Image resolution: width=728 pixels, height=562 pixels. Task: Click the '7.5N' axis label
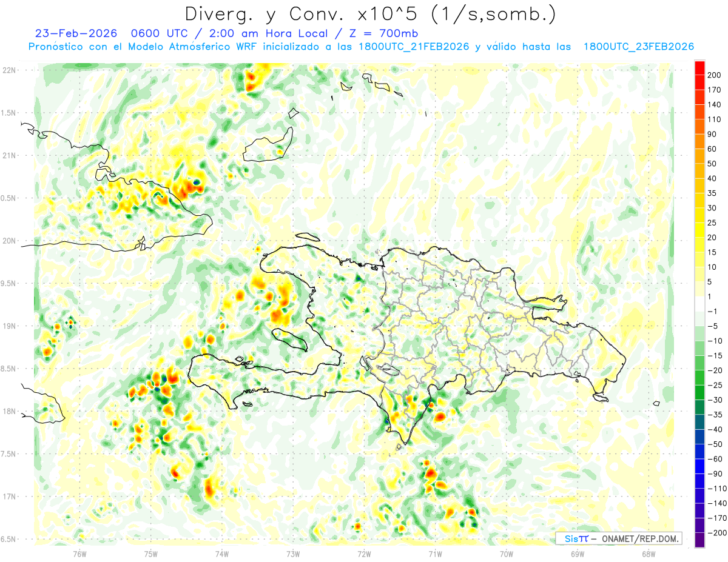[8, 454]
